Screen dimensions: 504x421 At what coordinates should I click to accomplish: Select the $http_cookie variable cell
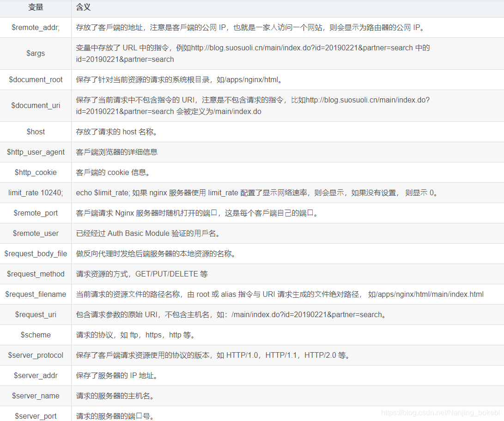(x=36, y=172)
